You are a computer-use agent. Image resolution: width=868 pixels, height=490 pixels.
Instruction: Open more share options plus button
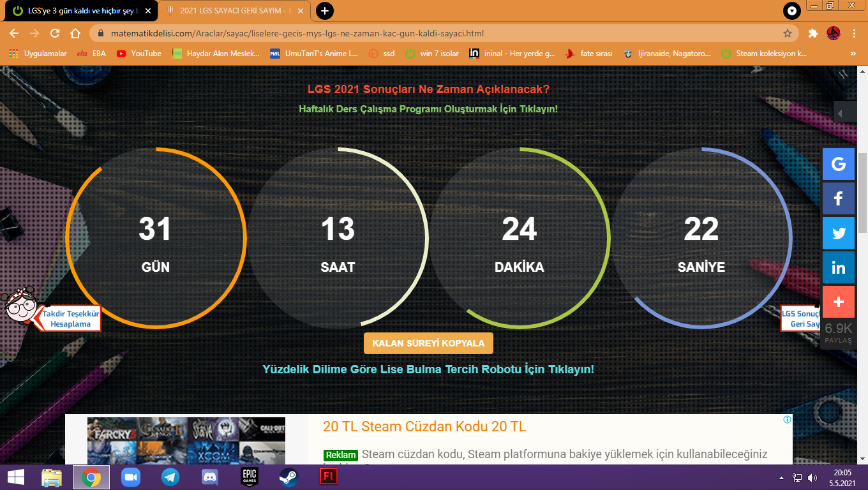[839, 302]
